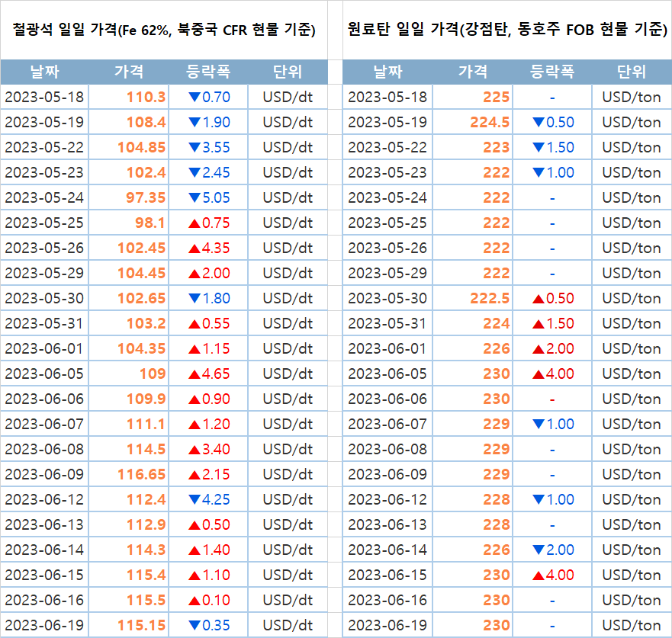
Task: Select iron ore price 108.4
Action: (146, 123)
